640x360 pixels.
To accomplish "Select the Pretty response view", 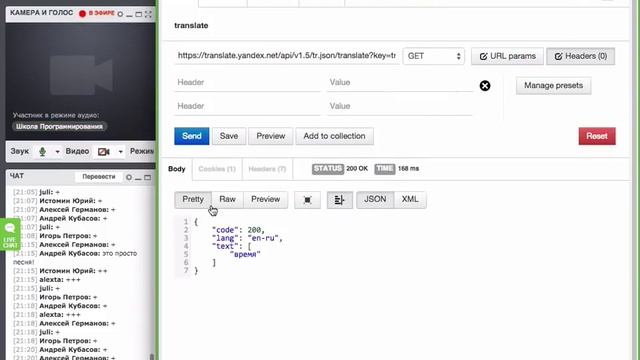I will [x=193, y=200].
